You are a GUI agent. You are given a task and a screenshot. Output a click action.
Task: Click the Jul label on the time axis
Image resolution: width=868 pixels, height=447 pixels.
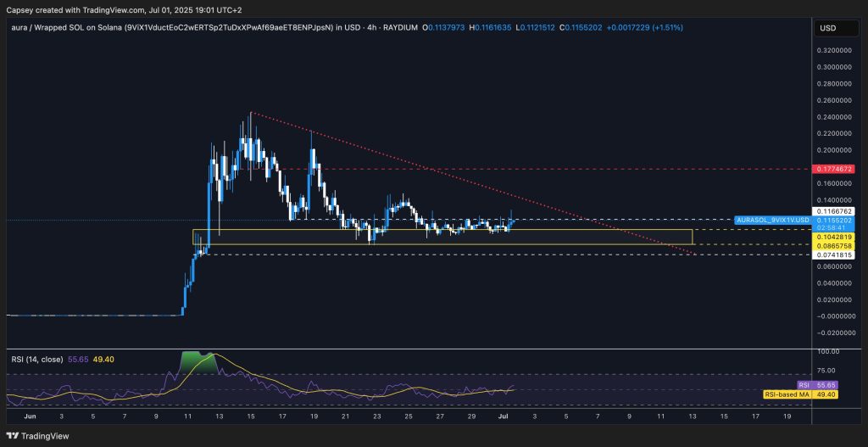503,416
